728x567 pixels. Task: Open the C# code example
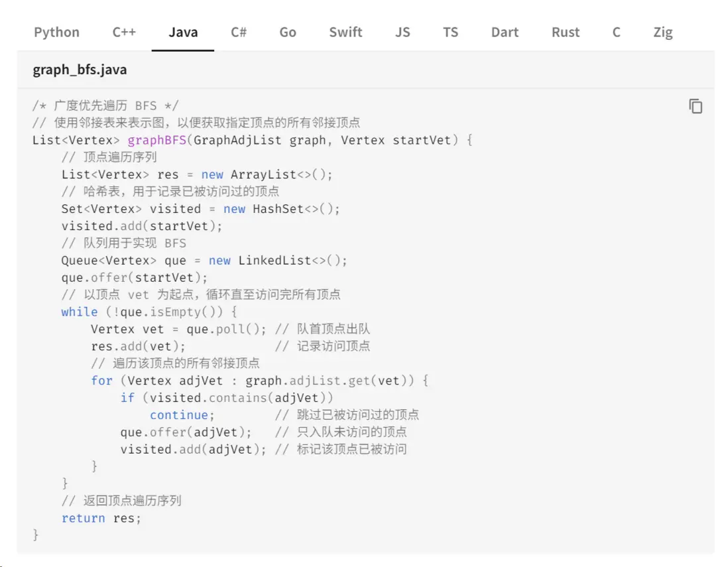(x=239, y=32)
